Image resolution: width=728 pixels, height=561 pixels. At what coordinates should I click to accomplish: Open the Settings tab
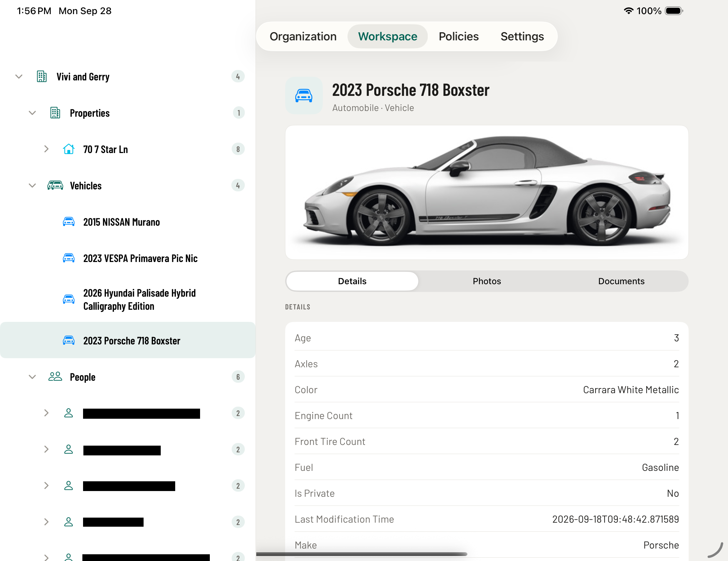522,36
